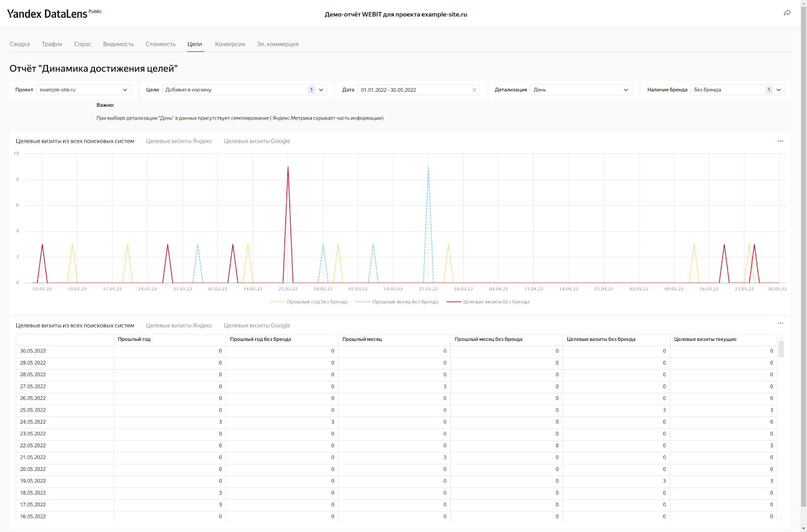Open chart widget three-dots menu
This screenshot has width=807, height=532.
pyautogui.click(x=780, y=141)
